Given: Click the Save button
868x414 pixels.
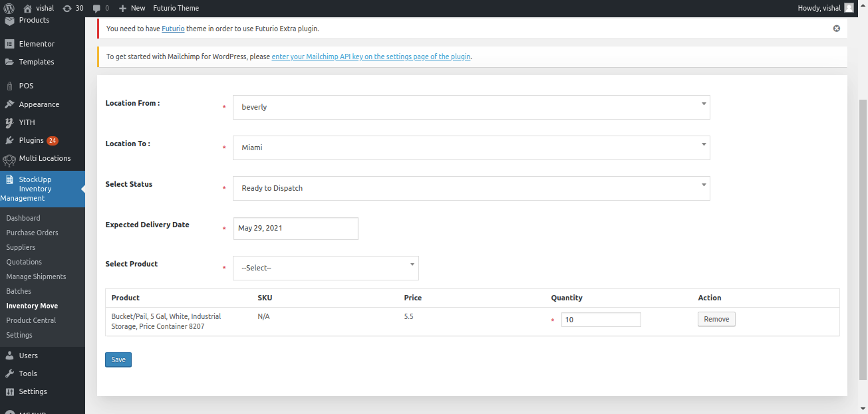Looking at the screenshot, I should pos(118,360).
